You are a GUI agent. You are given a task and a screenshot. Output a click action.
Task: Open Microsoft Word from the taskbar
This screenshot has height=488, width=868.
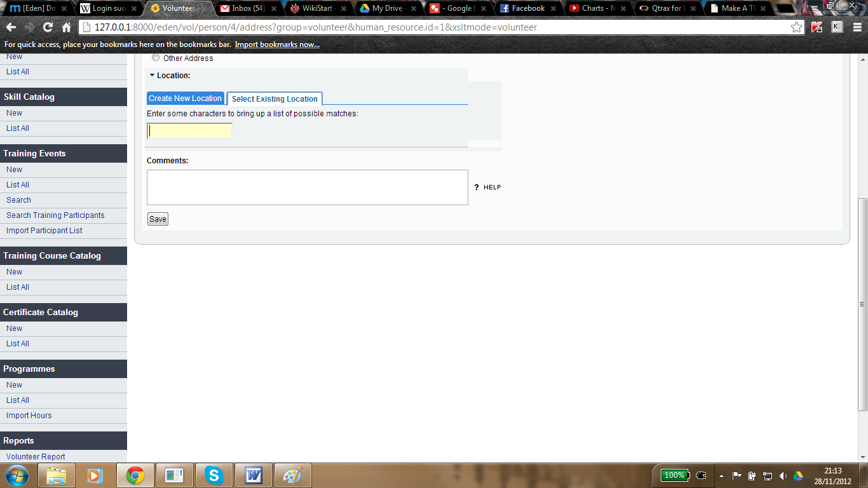(254, 475)
